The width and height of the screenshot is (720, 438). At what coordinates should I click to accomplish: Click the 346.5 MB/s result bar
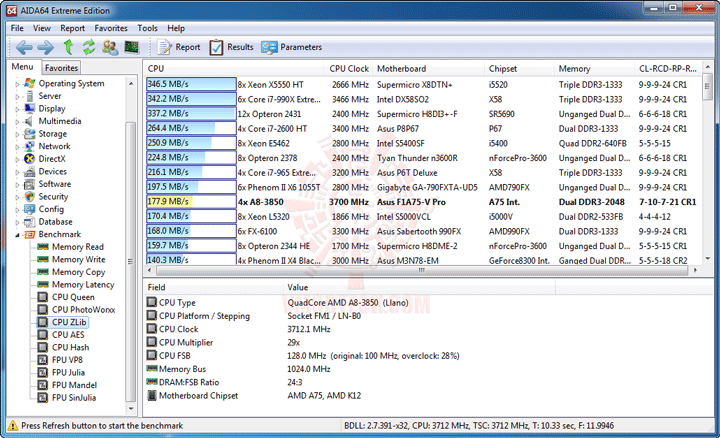pyautogui.click(x=191, y=84)
